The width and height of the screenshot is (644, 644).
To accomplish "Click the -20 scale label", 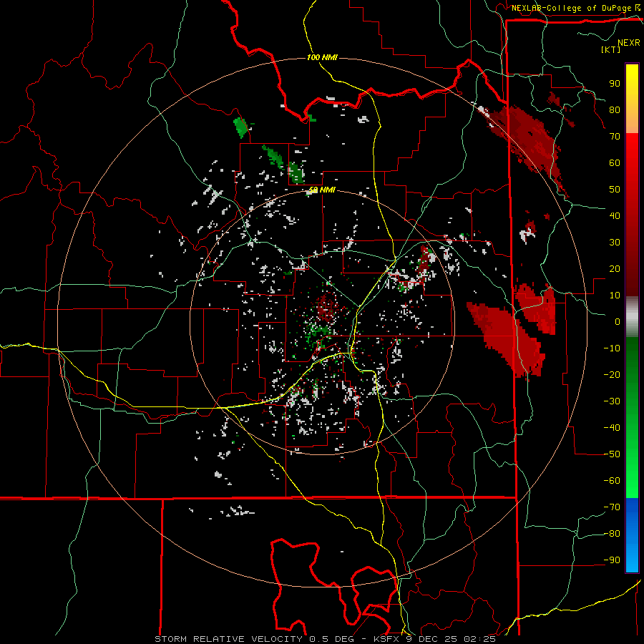I will point(612,374).
